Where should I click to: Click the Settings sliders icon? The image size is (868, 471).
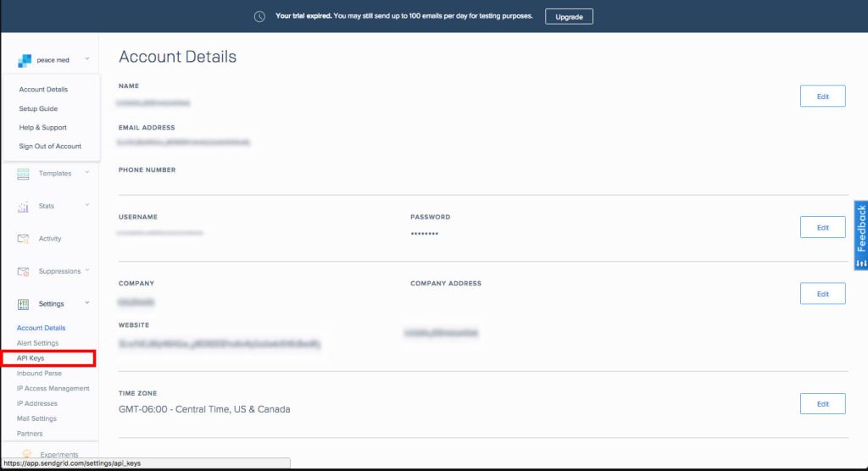pyautogui.click(x=23, y=304)
